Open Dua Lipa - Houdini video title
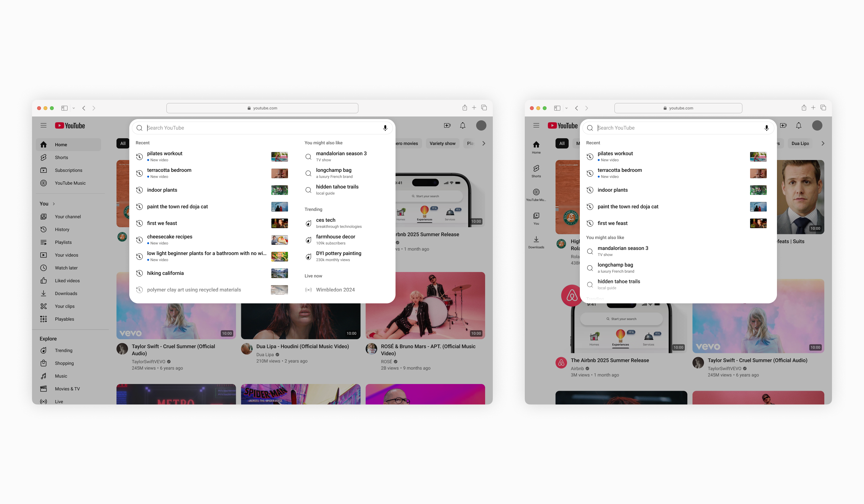Image resolution: width=864 pixels, height=504 pixels. [302, 347]
